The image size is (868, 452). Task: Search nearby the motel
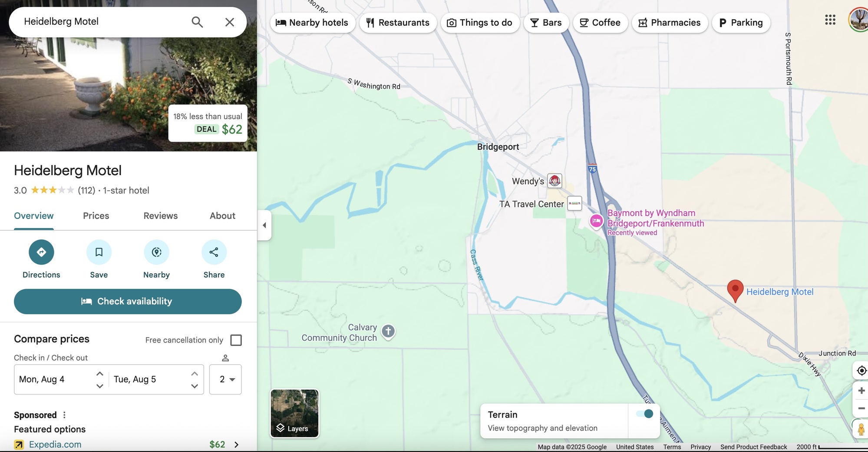[156, 253]
